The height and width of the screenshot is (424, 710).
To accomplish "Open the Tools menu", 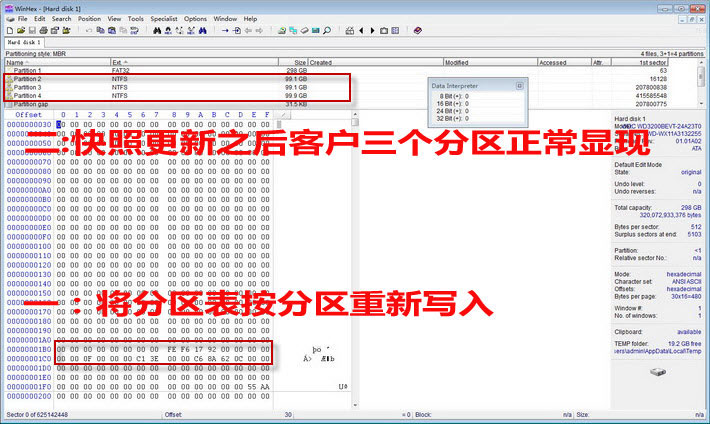I will 135,19.
